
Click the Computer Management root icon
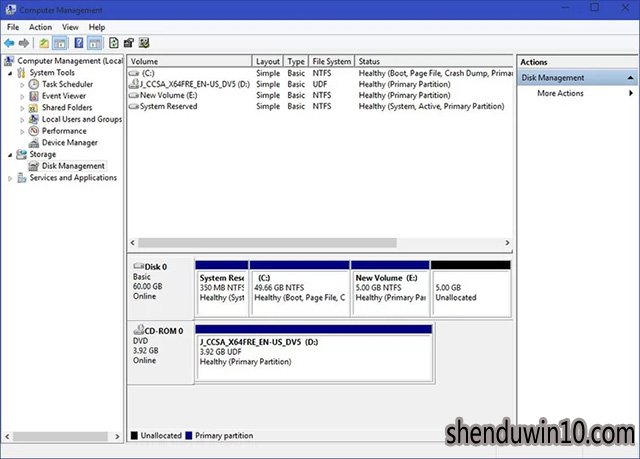pos(9,61)
